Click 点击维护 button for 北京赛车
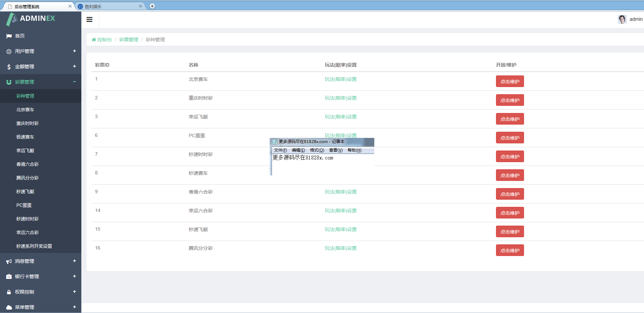Viewport: 644px width, 313px height. click(x=510, y=82)
